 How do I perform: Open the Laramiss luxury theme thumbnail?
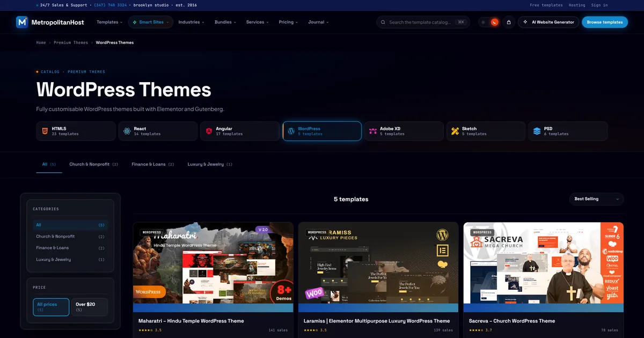[x=378, y=267]
